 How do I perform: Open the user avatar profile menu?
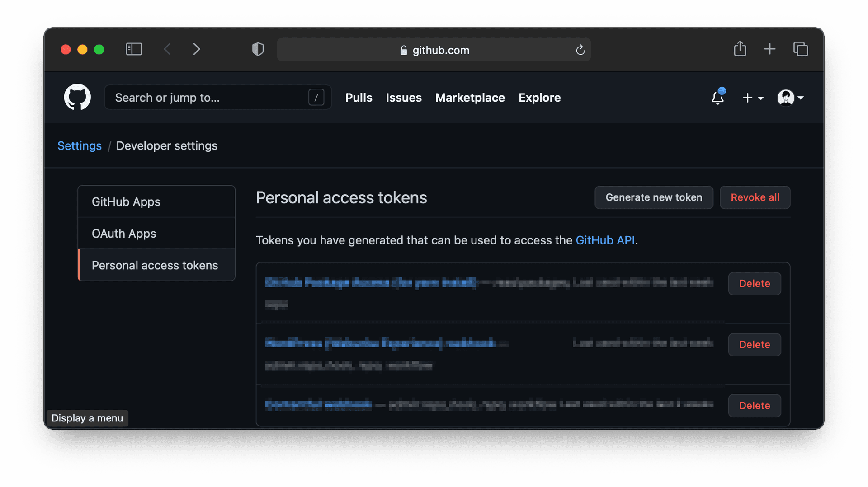790,98
